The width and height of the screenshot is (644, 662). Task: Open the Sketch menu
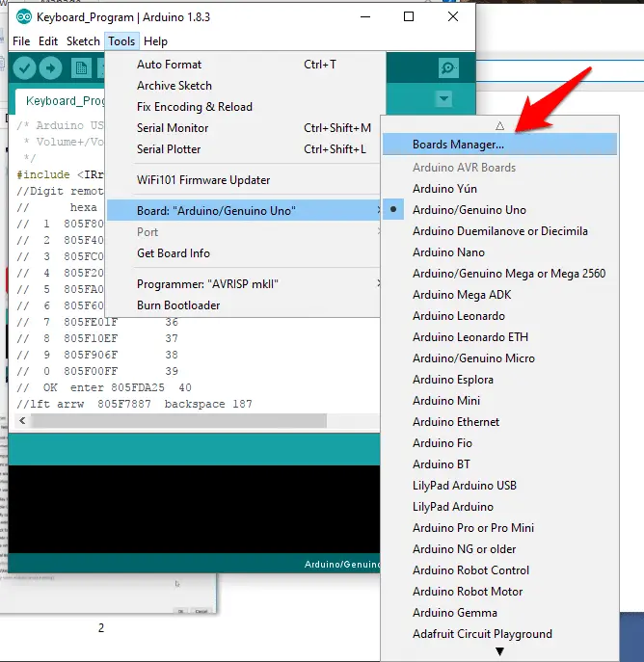tap(83, 41)
